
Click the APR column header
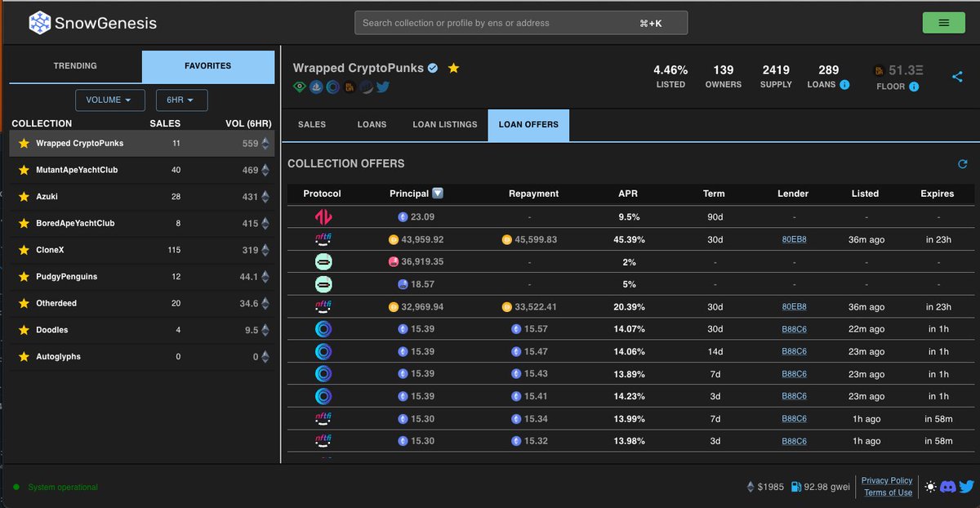point(629,194)
